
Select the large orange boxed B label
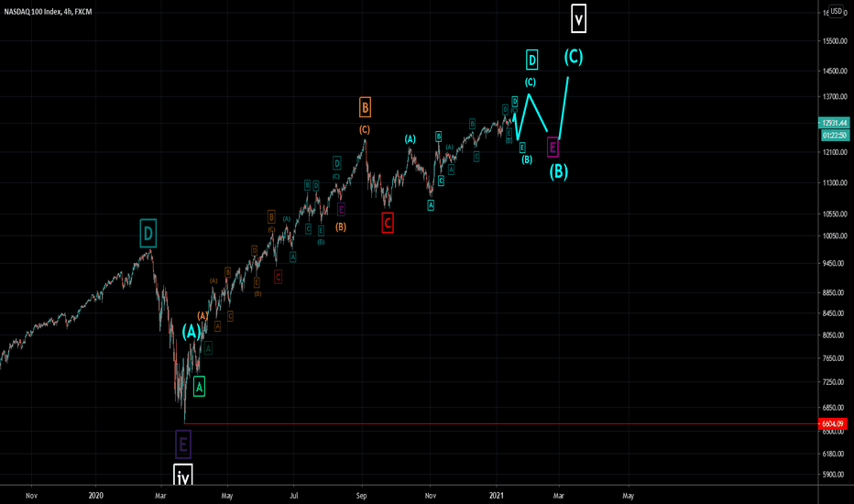coord(365,107)
